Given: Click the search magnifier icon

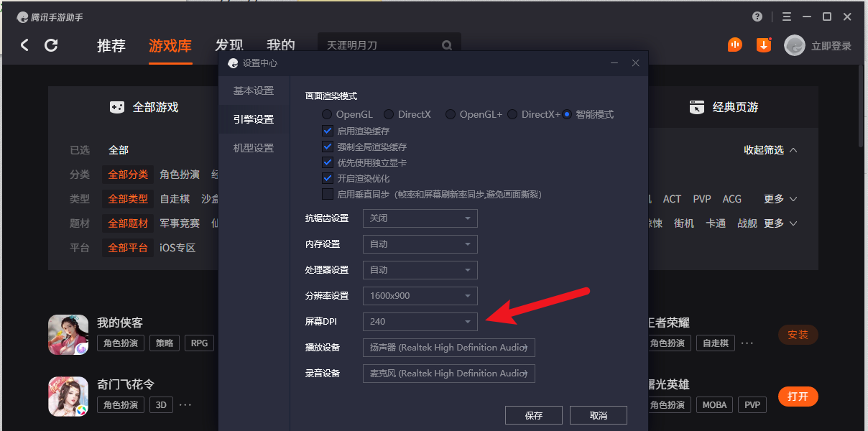Looking at the screenshot, I should 447,45.
